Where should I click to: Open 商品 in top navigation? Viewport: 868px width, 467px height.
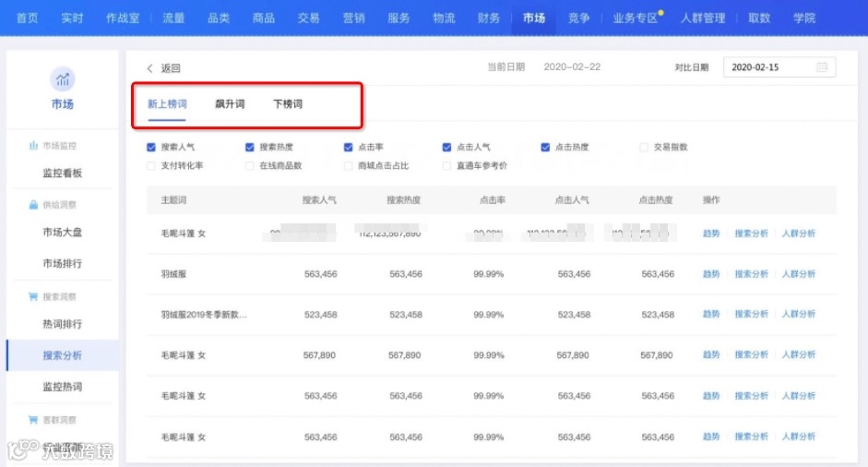[x=264, y=18]
